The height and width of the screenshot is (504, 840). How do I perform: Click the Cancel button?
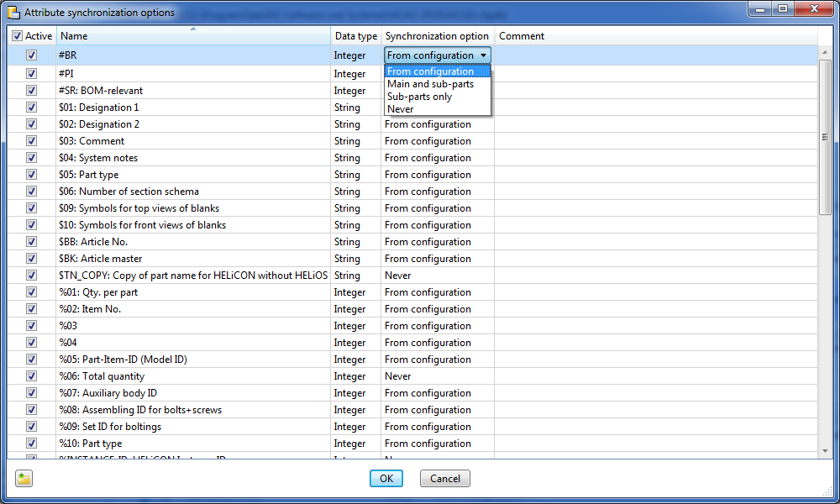pyautogui.click(x=444, y=478)
